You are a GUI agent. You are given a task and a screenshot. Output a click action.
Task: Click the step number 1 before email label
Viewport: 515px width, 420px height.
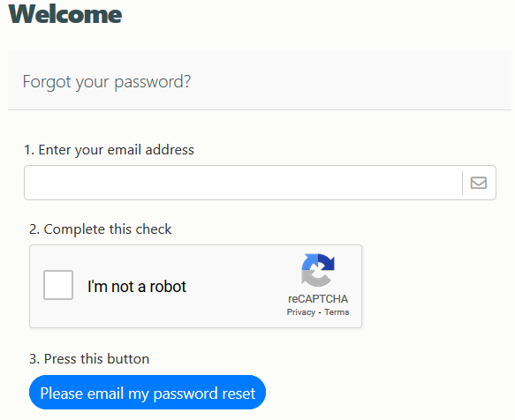[28, 150]
